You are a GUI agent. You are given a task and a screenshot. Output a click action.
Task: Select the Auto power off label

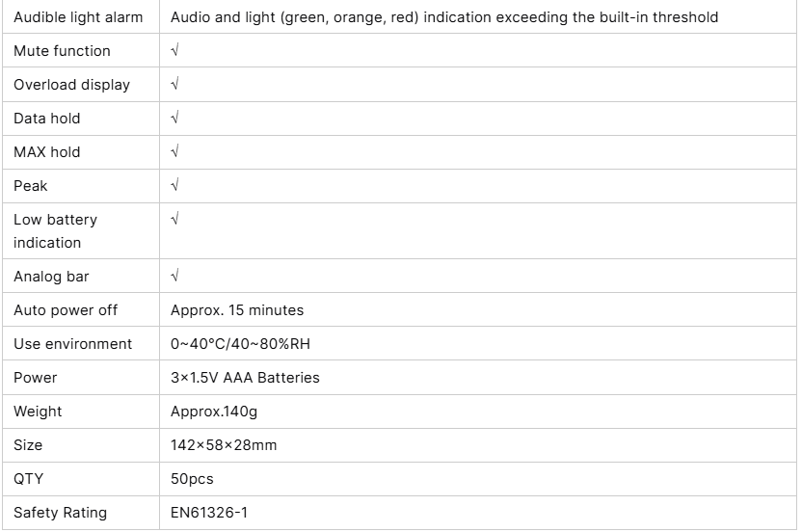point(65,310)
